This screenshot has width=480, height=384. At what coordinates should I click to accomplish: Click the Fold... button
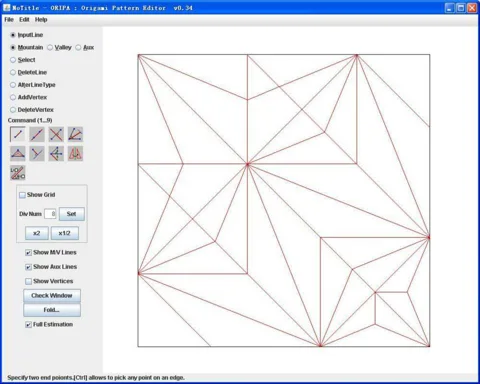click(52, 310)
